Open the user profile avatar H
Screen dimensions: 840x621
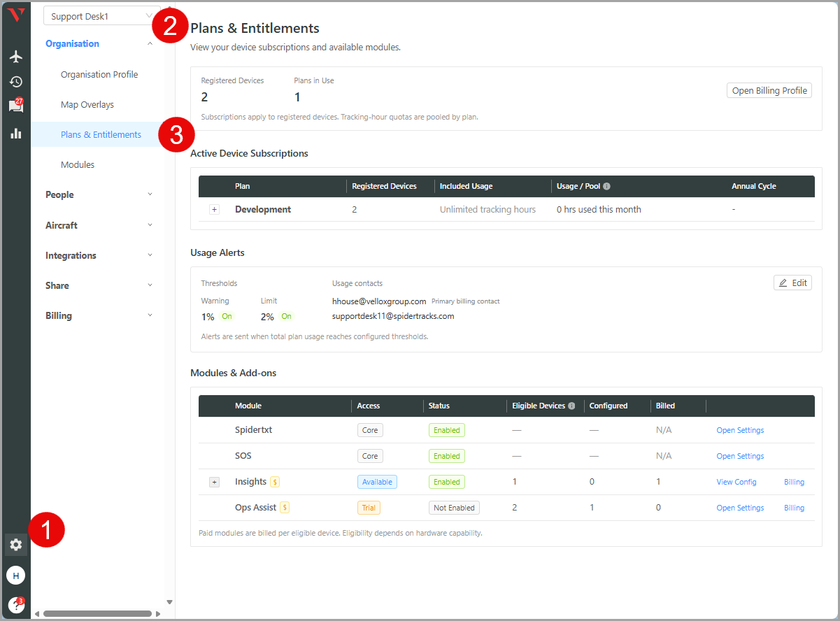pyautogui.click(x=15, y=575)
